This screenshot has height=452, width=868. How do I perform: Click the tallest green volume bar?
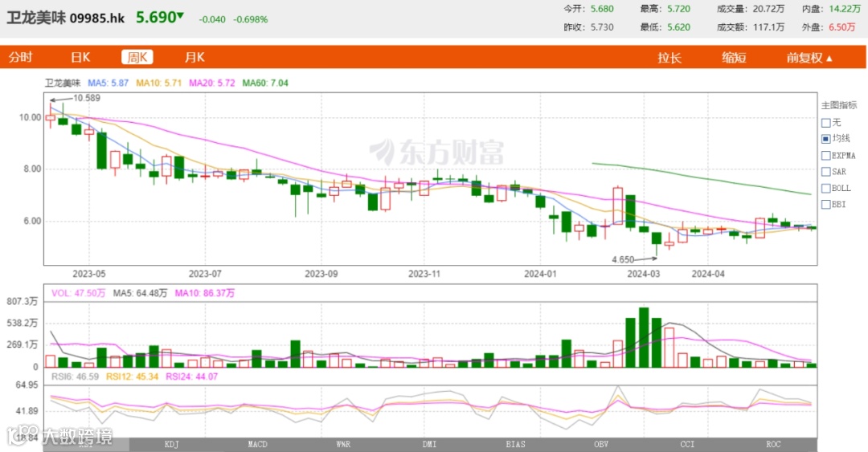pyautogui.click(x=643, y=337)
